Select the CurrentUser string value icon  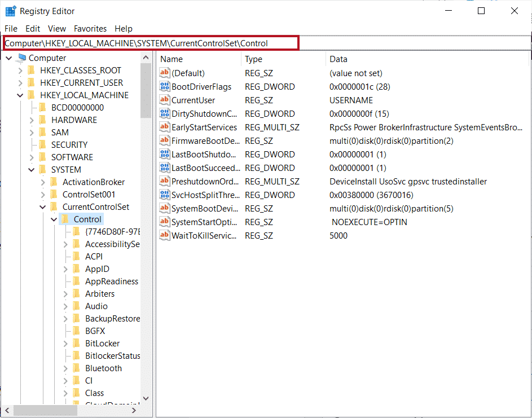(x=165, y=100)
